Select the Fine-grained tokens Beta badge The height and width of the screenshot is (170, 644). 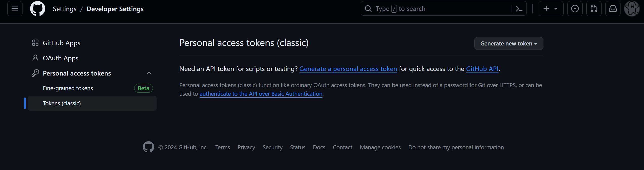tap(143, 88)
